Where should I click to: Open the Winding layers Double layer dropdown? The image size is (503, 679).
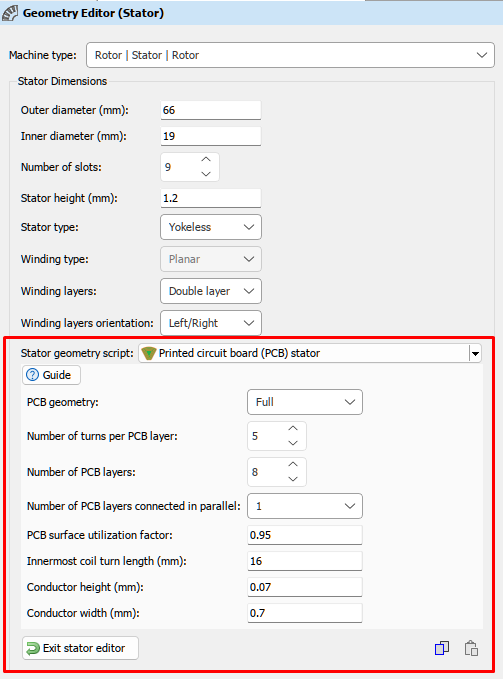[x=211, y=291]
